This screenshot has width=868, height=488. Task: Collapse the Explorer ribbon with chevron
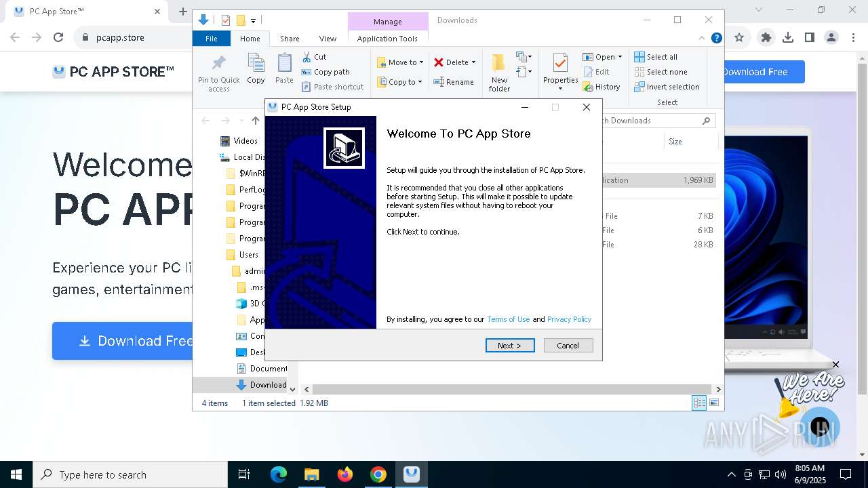[x=702, y=38]
